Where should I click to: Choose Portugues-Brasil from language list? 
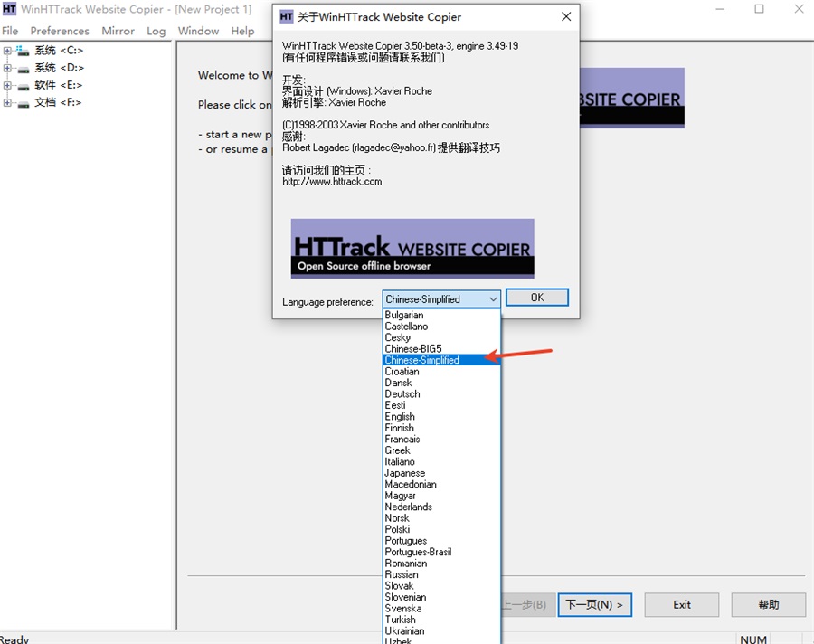(441, 552)
